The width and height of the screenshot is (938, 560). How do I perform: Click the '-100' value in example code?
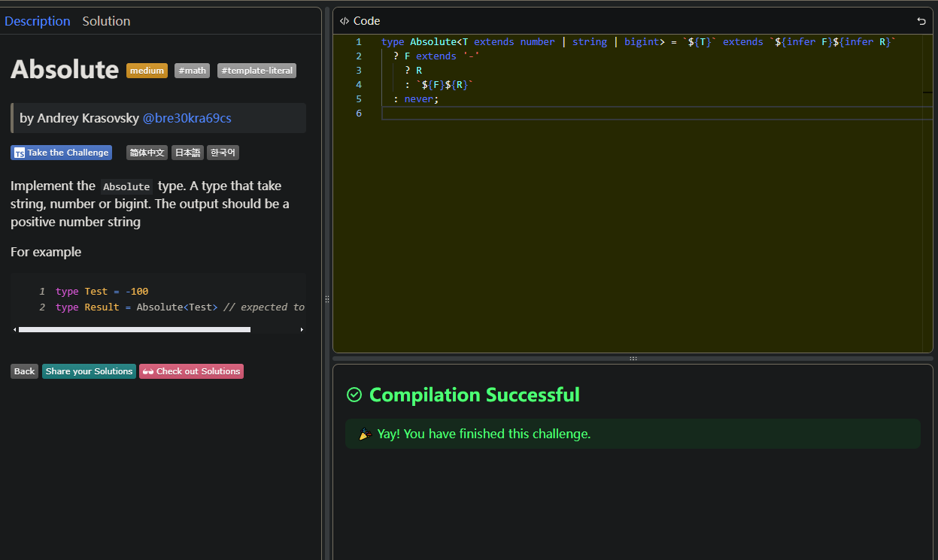click(x=137, y=292)
